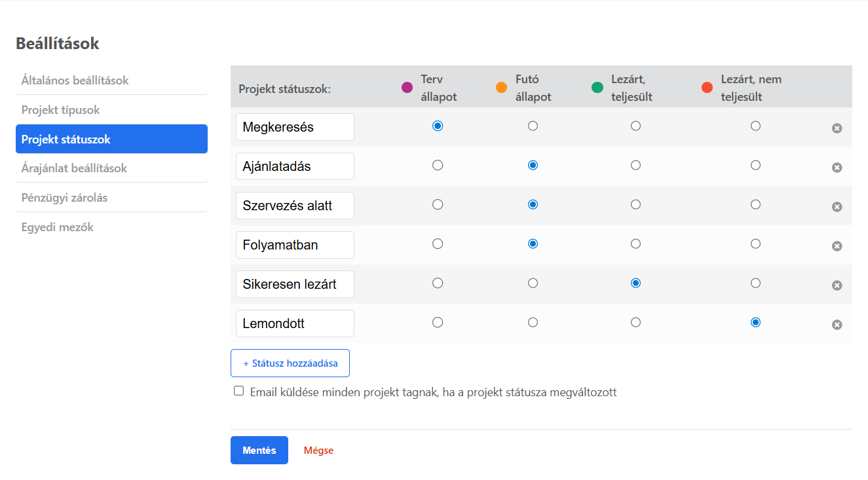
Task: Set Megkeresés to Futó állapot
Action: pyautogui.click(x=533, y=126)
